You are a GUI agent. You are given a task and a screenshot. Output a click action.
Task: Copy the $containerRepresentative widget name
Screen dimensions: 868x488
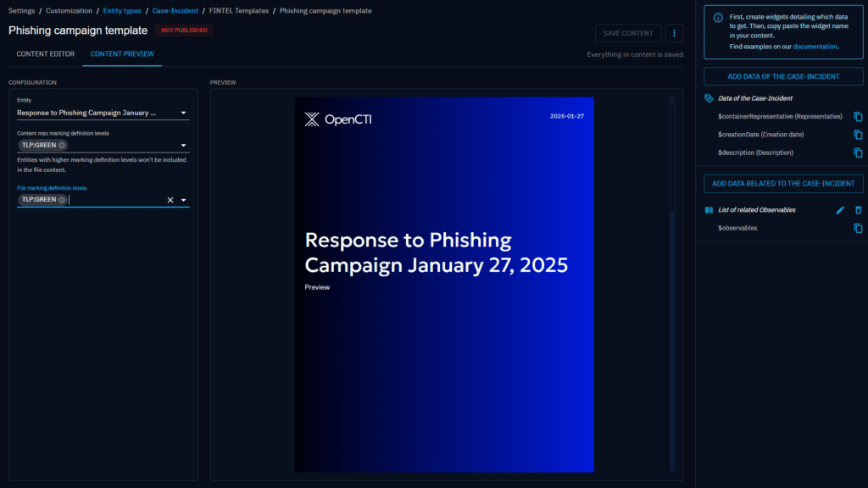[x=858, y=116]
